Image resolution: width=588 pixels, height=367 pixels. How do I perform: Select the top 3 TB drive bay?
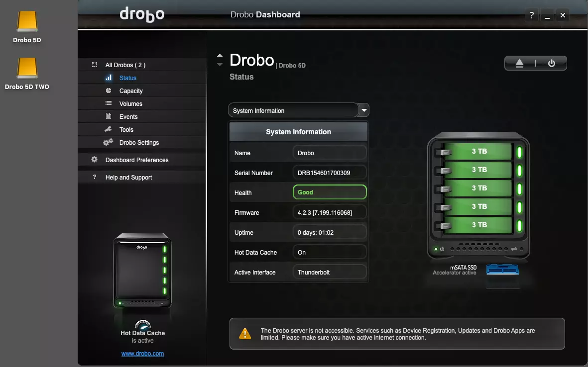point(478,151)
